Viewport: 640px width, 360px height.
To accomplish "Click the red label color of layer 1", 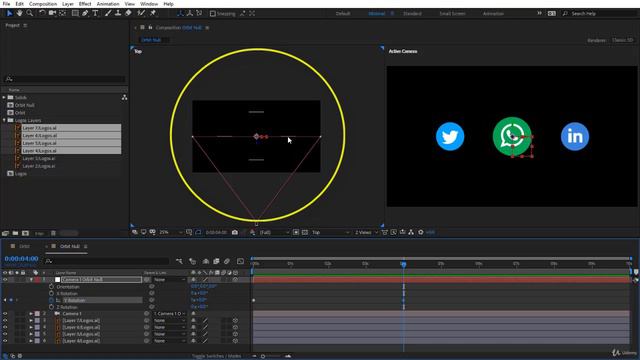I will [37, 280].
